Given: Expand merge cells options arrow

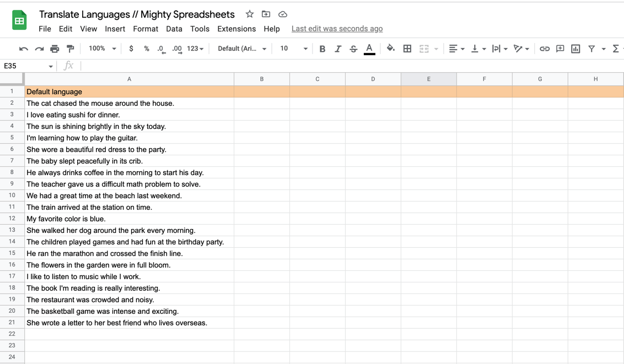Looking at the screenshot, I should pos(436,49).
